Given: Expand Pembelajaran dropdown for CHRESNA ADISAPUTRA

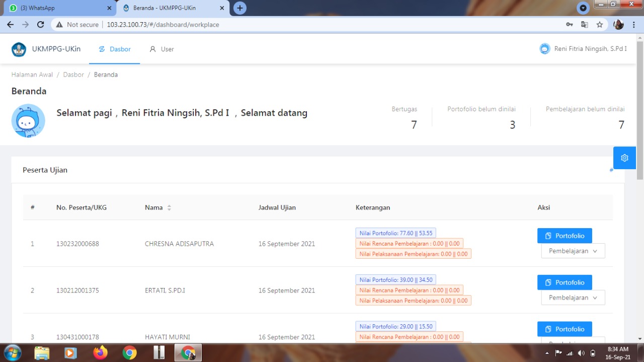Looking at the screenshot, I should tap(573, 251).
